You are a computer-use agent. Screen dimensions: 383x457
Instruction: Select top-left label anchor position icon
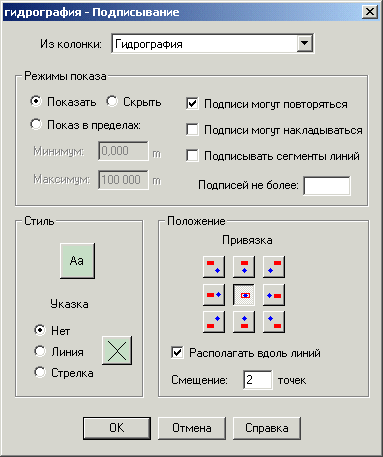214,266
